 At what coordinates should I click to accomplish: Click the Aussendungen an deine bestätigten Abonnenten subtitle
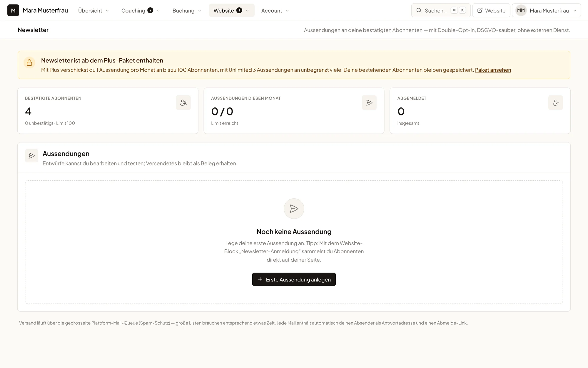point(437,30)
